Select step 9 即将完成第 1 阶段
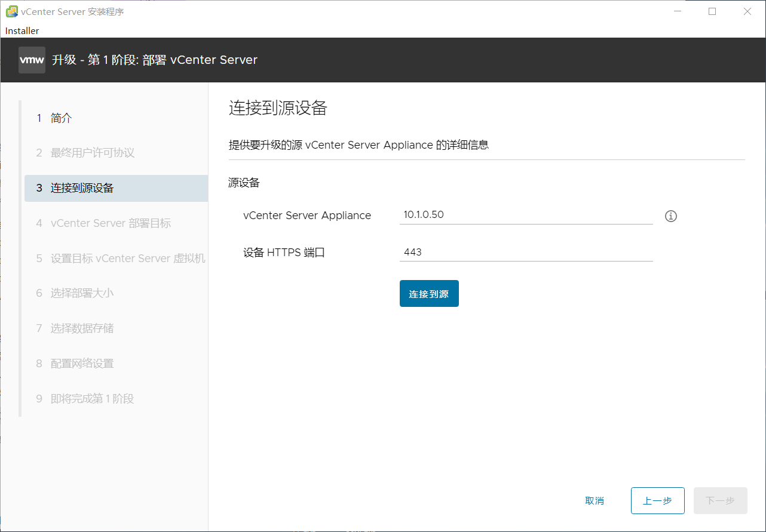 click(92, 399)
